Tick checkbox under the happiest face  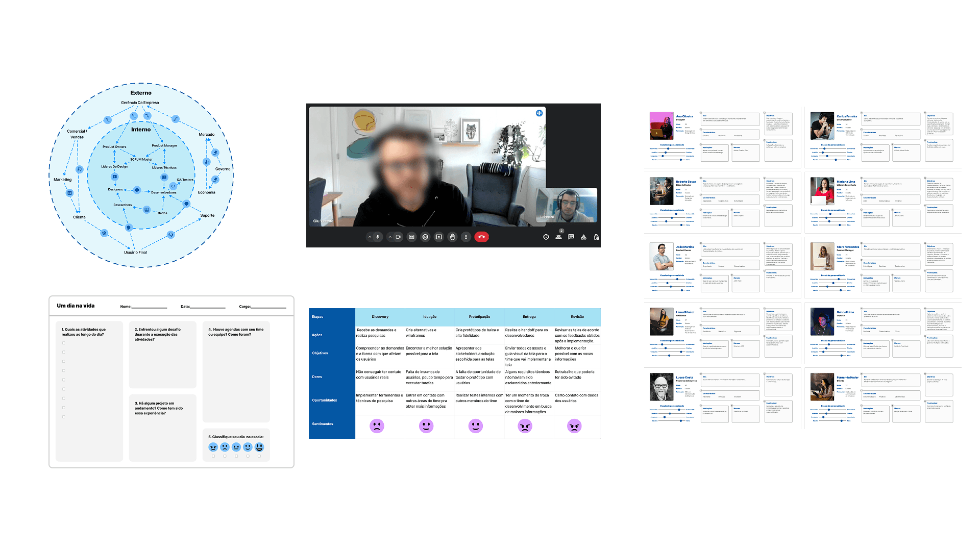[259, 456]
